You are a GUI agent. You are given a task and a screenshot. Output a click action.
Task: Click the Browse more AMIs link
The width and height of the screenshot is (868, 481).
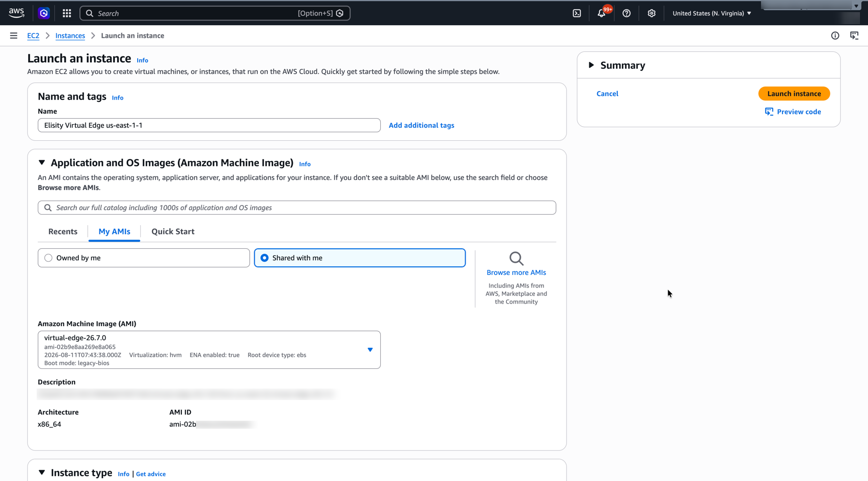pyautogui.click(x=516, y=272)
